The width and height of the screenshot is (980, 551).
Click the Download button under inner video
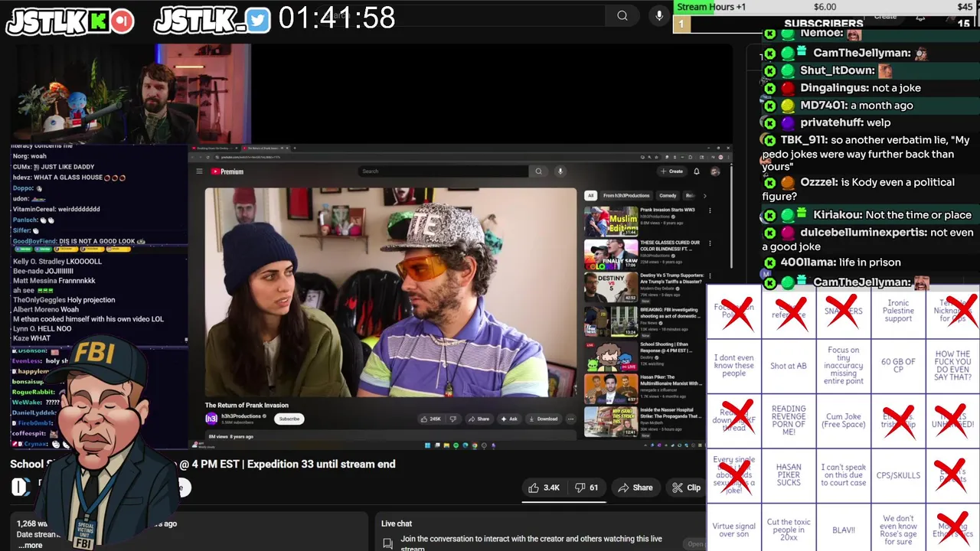pyautogui.click(x=544, y=419)
